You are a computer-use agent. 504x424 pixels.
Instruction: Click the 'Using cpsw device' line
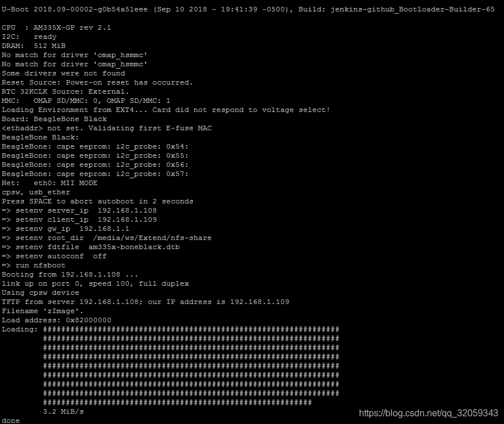(40, 293)
